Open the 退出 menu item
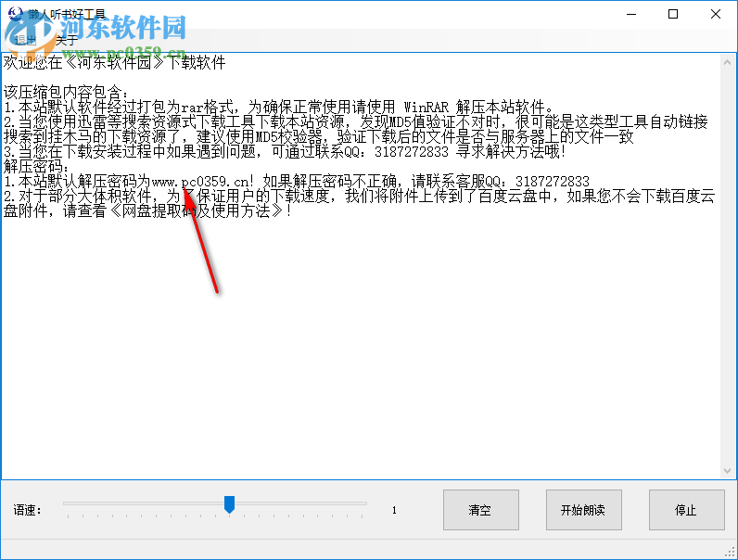This screenshot has width=738, height=560. [25, 41]
